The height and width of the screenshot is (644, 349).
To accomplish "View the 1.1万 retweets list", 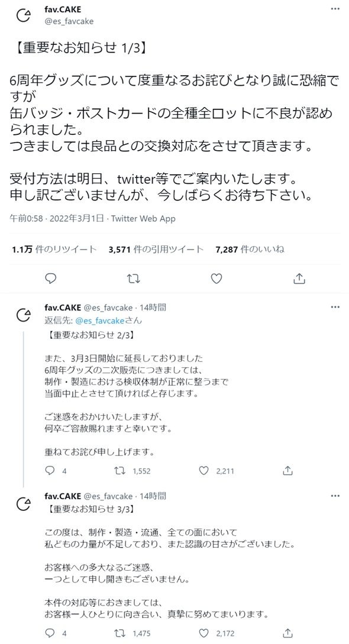I will coord(54,250).
